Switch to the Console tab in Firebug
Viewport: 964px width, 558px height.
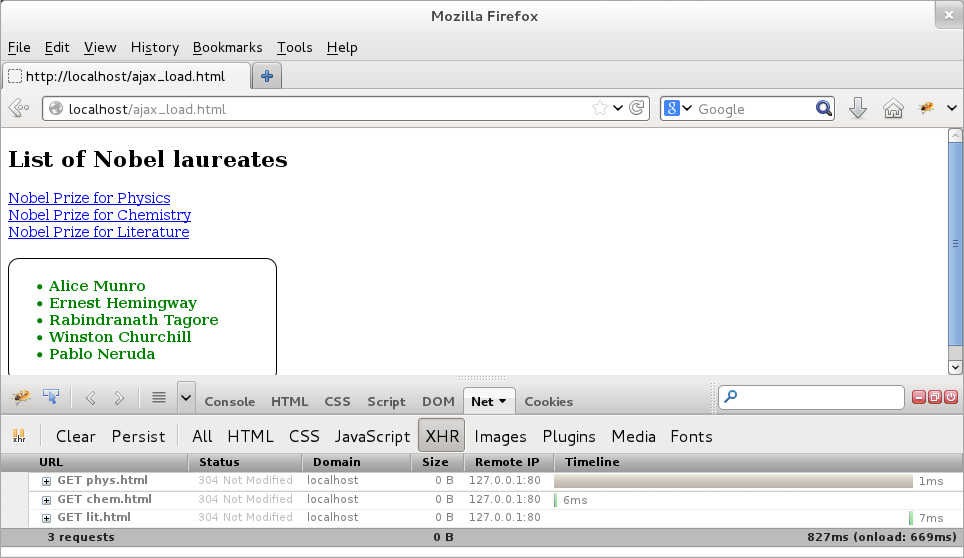tap(229, 402)
